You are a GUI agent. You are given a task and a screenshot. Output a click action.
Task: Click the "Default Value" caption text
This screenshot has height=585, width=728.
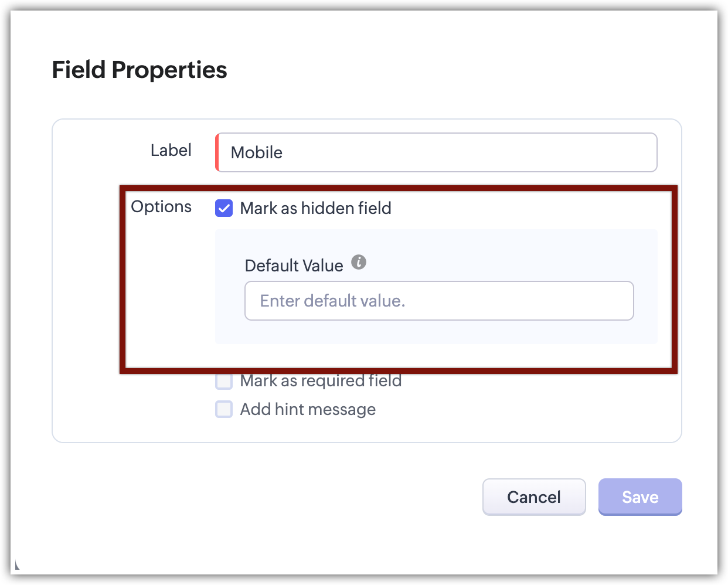294,266
